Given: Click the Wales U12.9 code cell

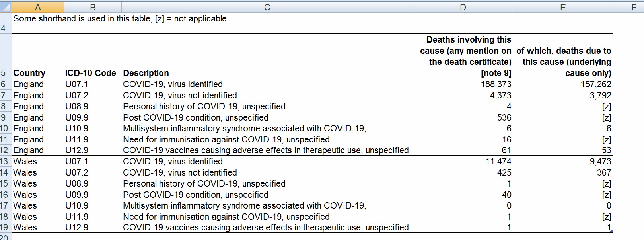Looking at the screenshot, I should click(x=93, y=227).
